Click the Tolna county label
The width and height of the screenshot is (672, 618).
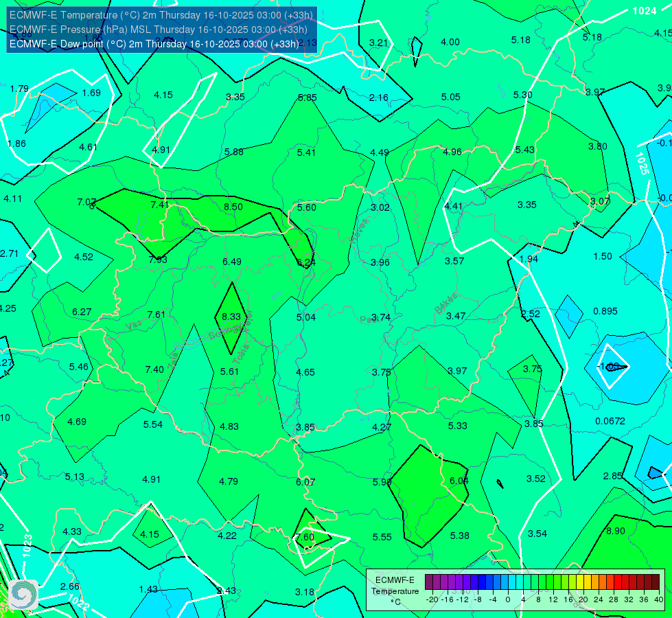(242, 354)
